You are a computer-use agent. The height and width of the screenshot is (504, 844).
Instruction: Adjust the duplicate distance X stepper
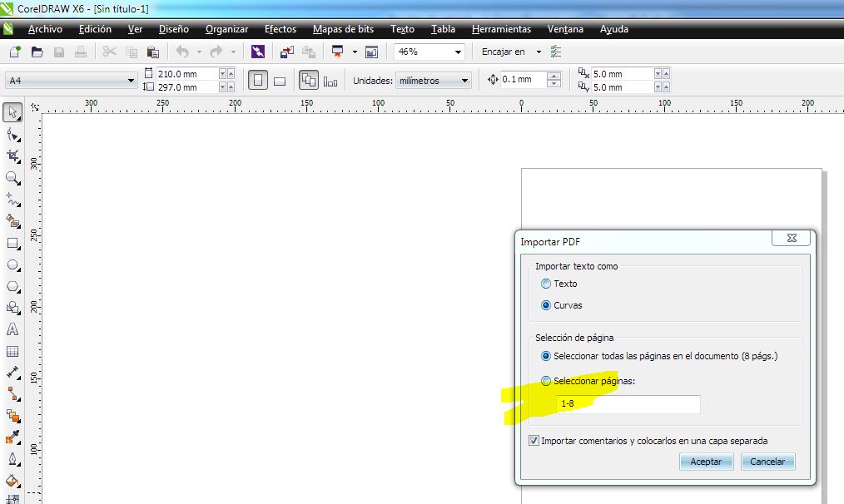[x=662, y=74]
